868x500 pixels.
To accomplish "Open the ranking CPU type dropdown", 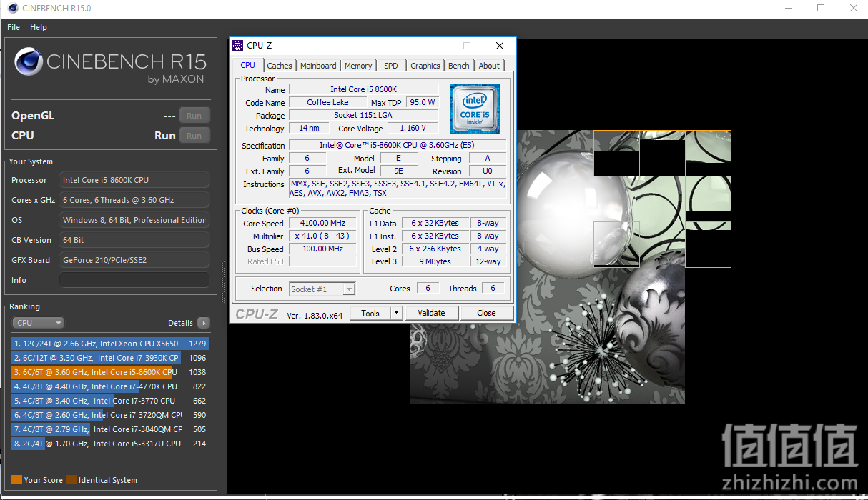I will [39, 323].
